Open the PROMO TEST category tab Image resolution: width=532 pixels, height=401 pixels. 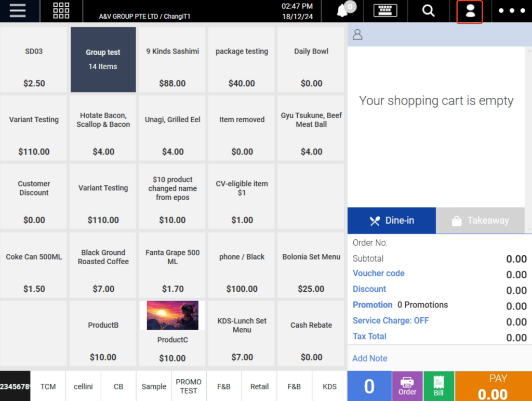(189, 386)
